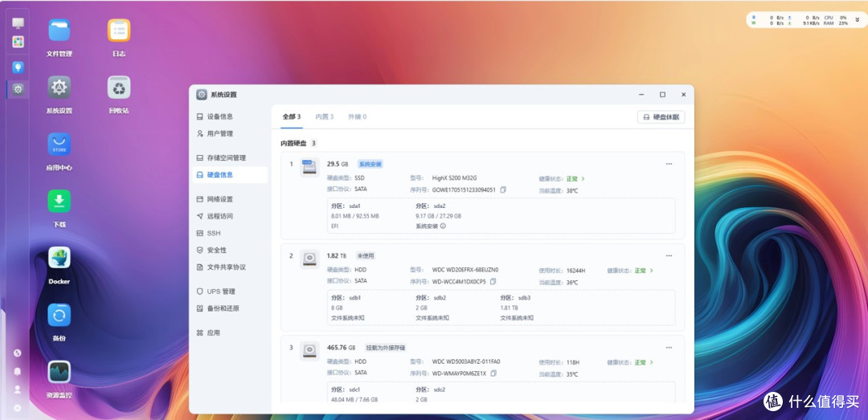Open the more options menu for 29.5 GB disk
868x420 pixels.
tap(669, 164)
